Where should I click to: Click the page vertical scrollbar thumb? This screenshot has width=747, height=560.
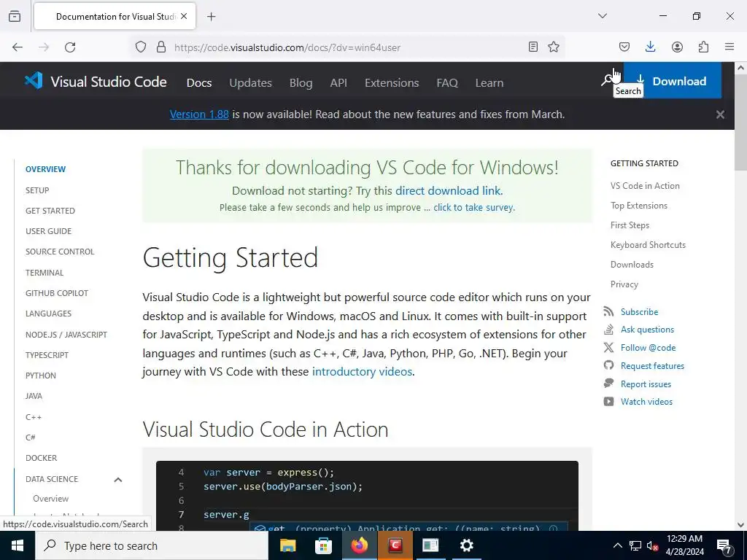[740, 122]
